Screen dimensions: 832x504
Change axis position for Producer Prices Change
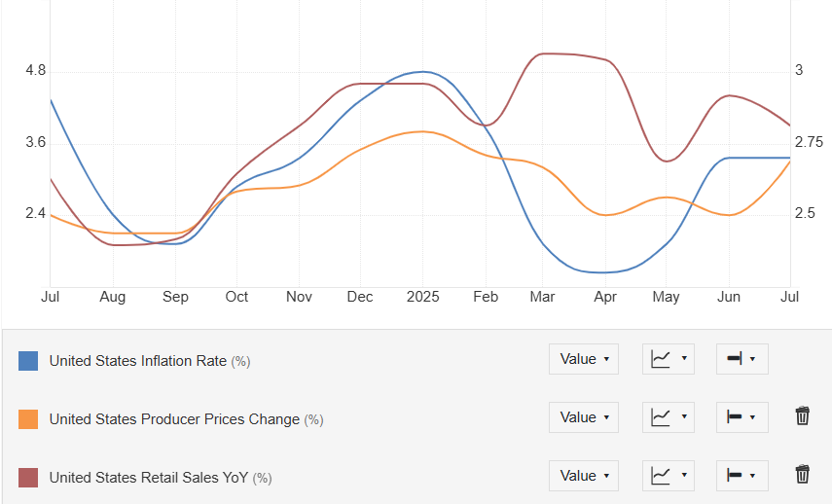click(x=742, y=417)
